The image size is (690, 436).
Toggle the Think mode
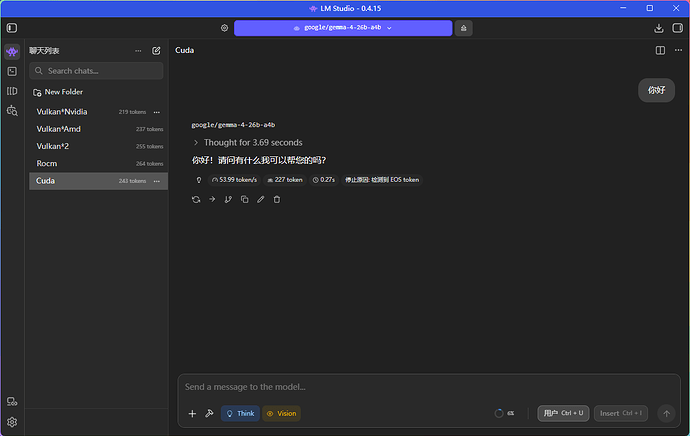pos(240,414)
